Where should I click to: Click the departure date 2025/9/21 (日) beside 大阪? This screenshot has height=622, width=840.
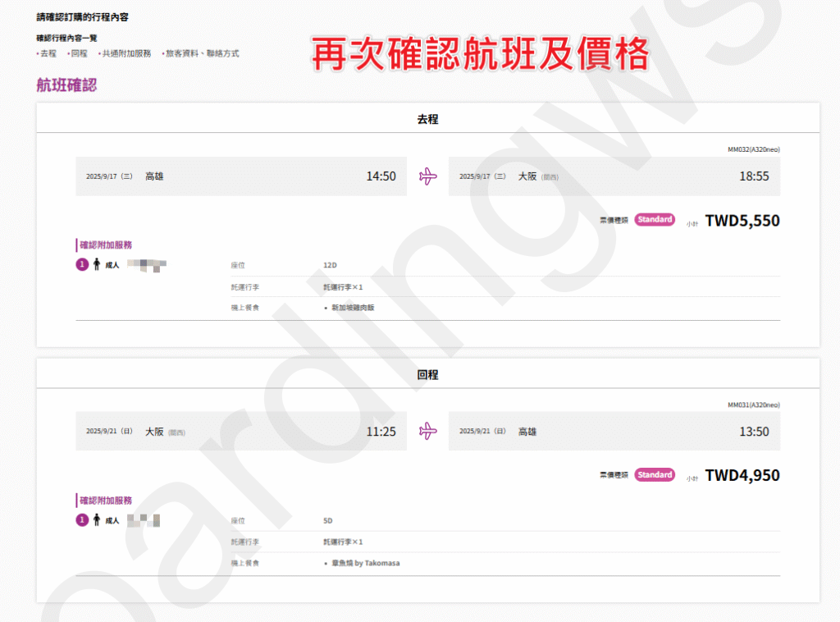109,432
